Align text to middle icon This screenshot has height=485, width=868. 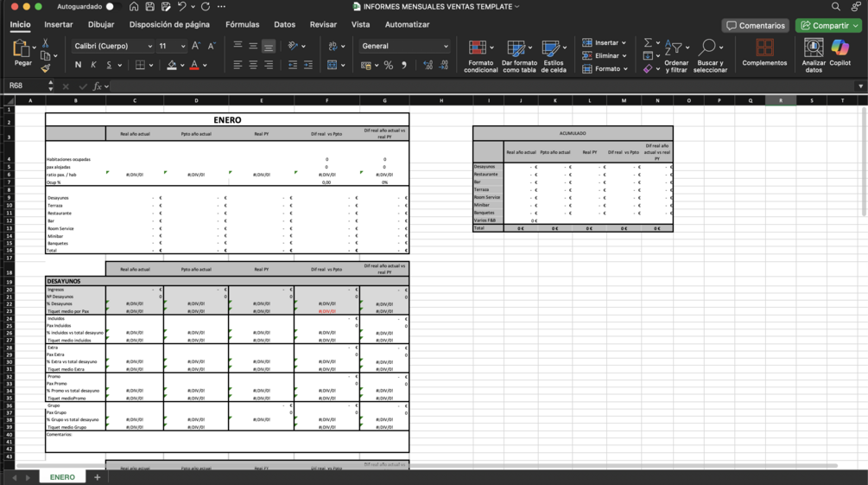(253, 46)
